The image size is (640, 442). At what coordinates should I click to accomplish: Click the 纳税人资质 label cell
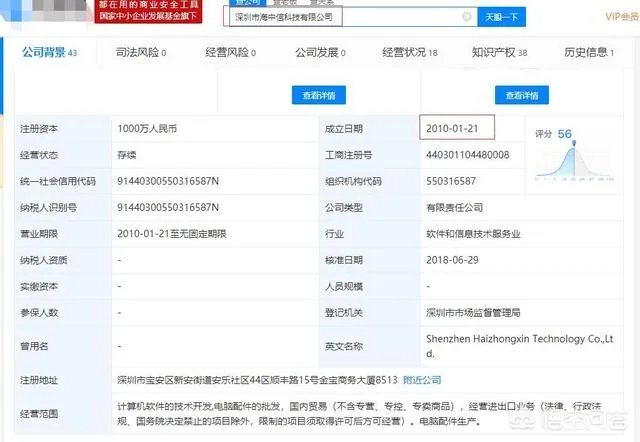[63, 260]
